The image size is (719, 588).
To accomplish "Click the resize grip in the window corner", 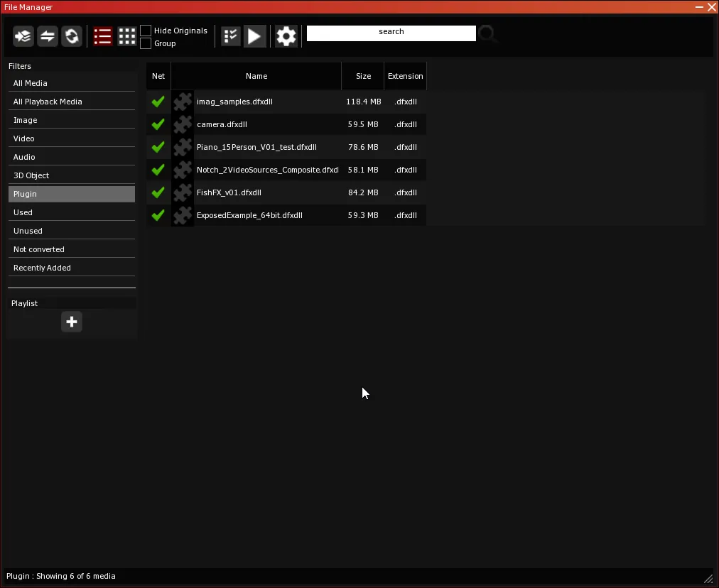I will [708, 579].
